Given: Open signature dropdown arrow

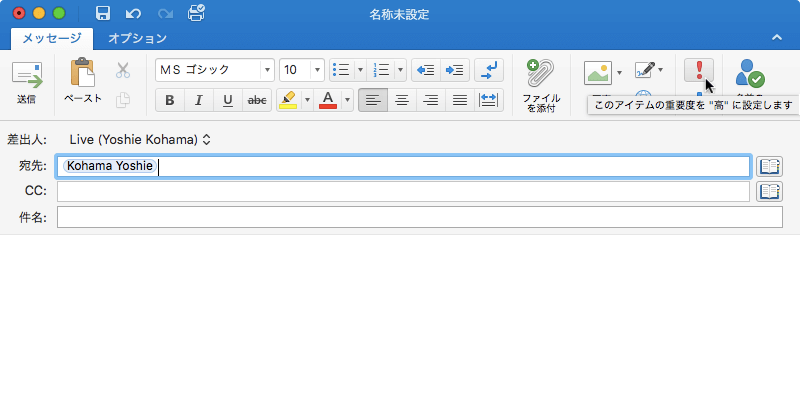Looking at the screenshot, I should point(660,70).
